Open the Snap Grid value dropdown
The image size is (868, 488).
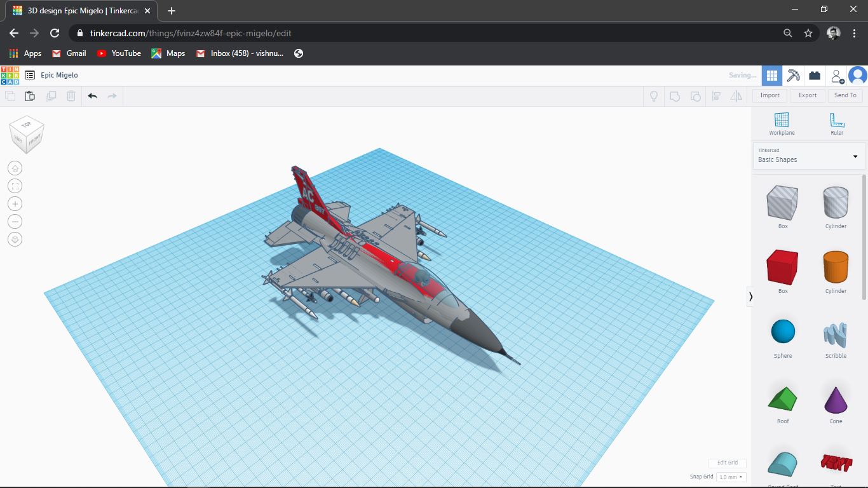730,477
